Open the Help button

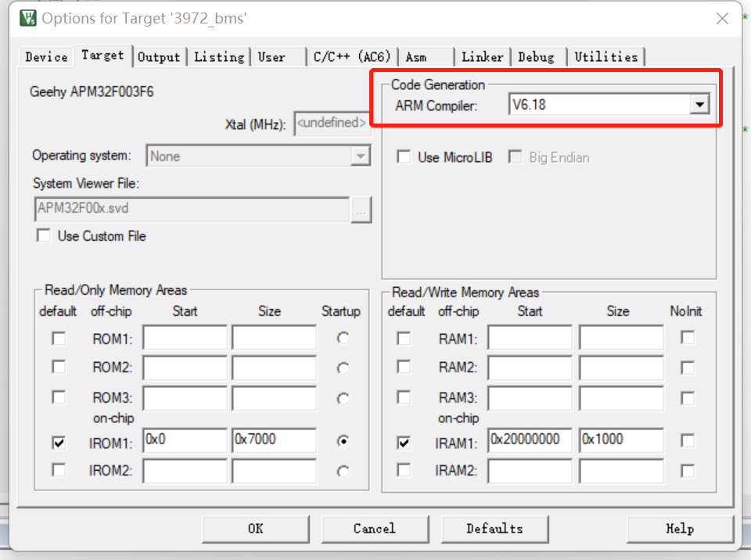pyautogui.click(x=680, y=529)
